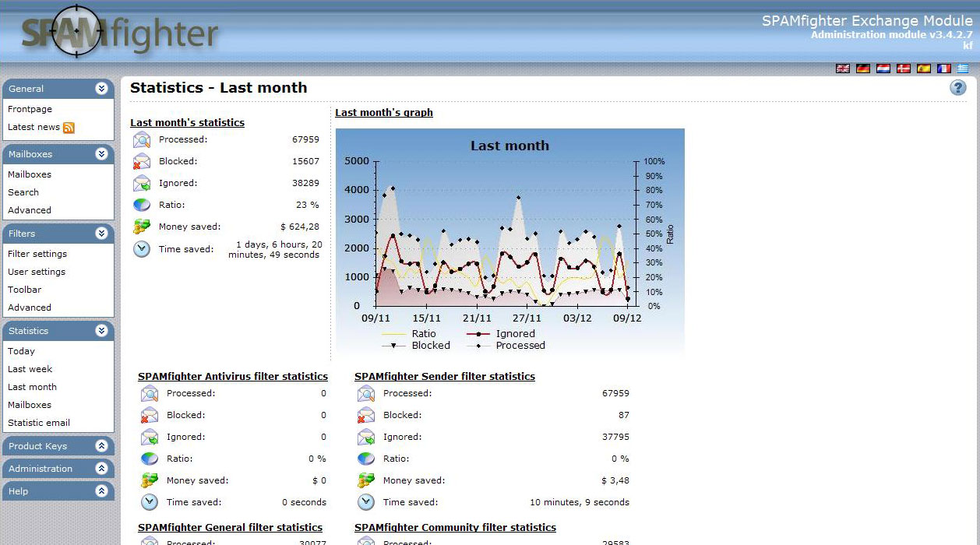Screen dimensions: 980x545
Task: Open Statistic email settings
Action: click(x=39, y=423)
